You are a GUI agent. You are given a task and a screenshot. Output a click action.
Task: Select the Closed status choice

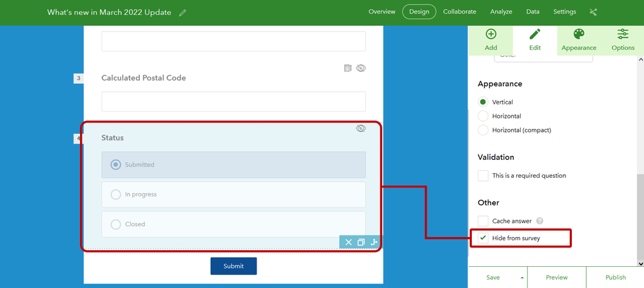(234, 224)
